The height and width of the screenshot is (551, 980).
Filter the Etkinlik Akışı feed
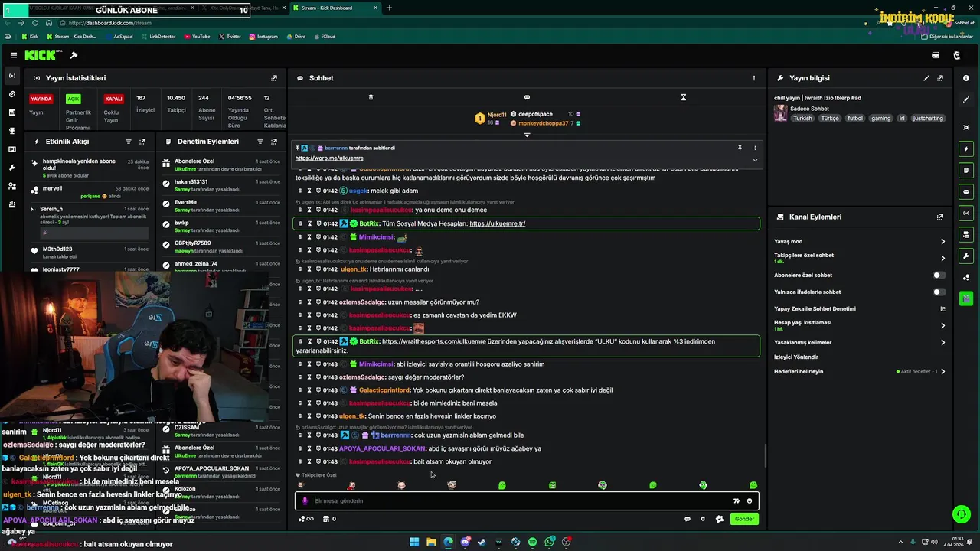129,142
